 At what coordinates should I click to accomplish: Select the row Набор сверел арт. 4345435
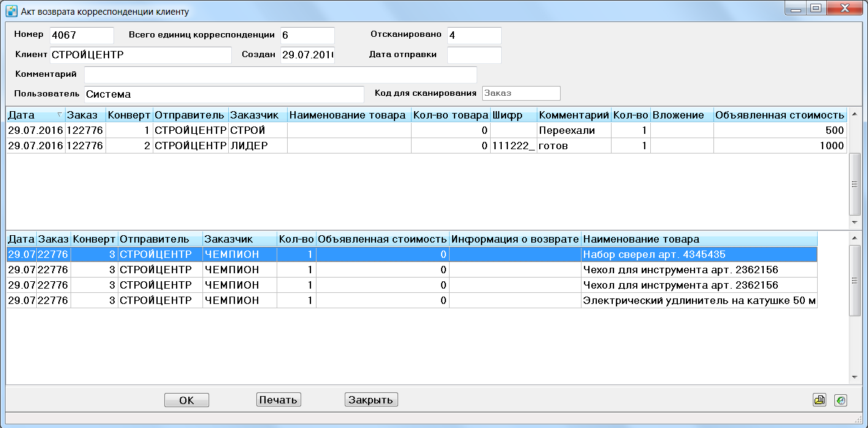coord(412,254)
